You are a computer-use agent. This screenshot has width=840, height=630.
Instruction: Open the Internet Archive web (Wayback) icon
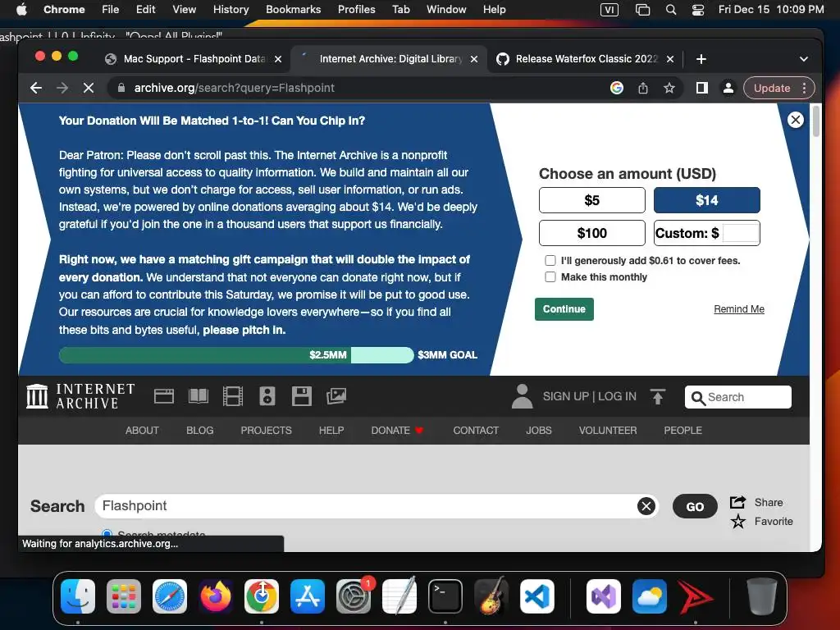(164, 396)
